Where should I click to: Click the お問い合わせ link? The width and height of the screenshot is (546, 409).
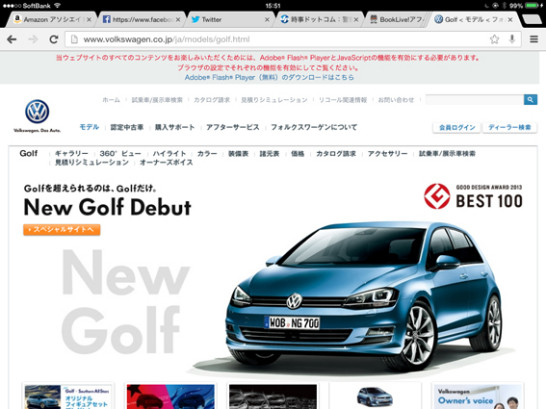(396, 100)
